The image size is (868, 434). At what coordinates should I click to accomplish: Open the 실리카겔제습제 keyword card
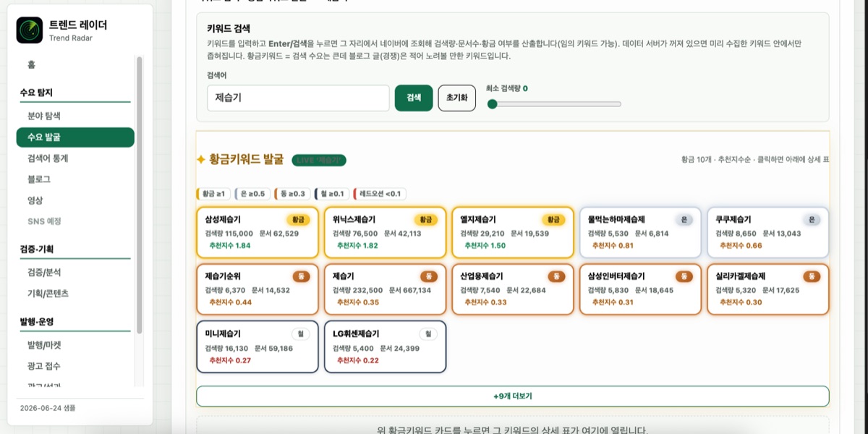768,289
